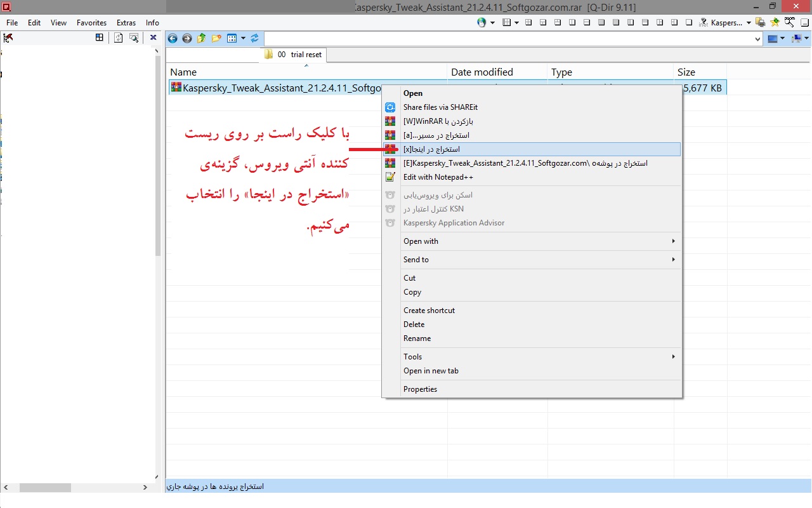Create a new folder with toolbar icon

pos(216,39)
